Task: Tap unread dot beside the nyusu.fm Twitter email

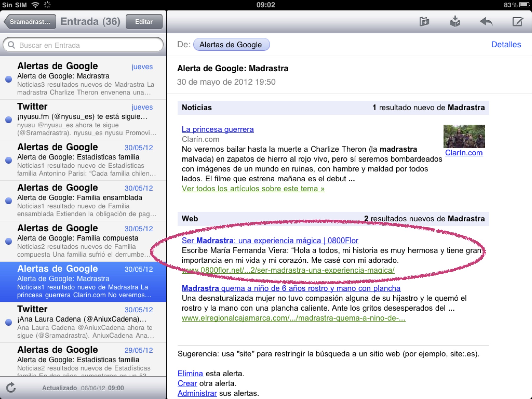Action: pos(9,120)
